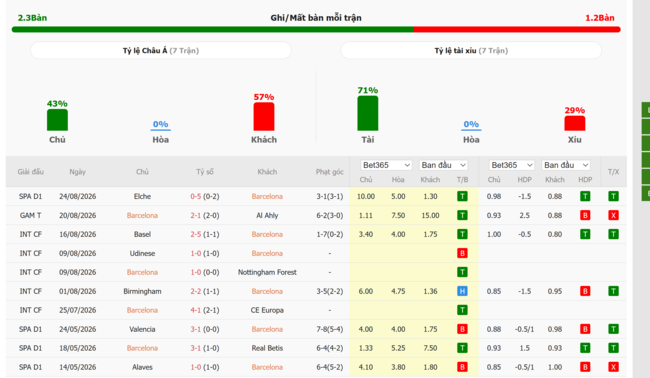Click the 2-5 score of Basel match
The width and height of the screenshot is (650, 378).
(196, 234)
